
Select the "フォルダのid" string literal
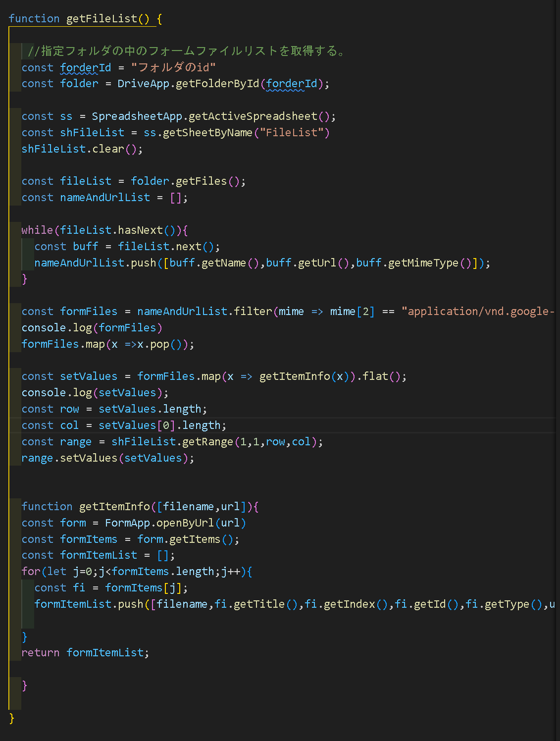pos(173,67)
